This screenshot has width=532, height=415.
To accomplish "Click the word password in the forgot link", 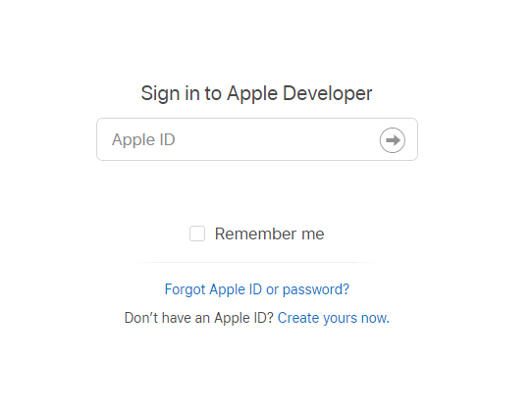I will [x=315, y=289].
